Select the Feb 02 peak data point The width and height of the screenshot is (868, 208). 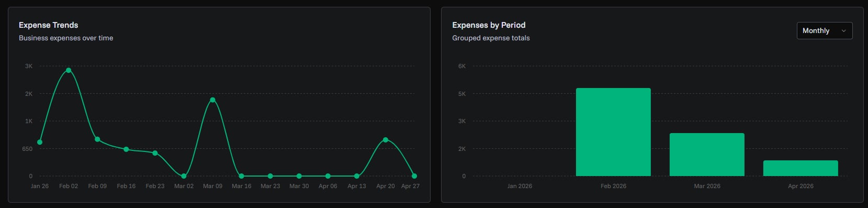point(69,70)
